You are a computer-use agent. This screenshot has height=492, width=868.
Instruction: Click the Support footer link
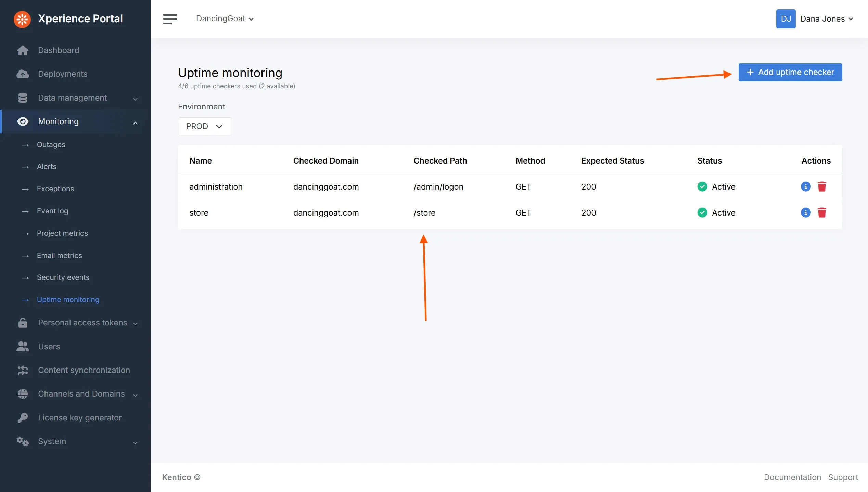[843, 477]
